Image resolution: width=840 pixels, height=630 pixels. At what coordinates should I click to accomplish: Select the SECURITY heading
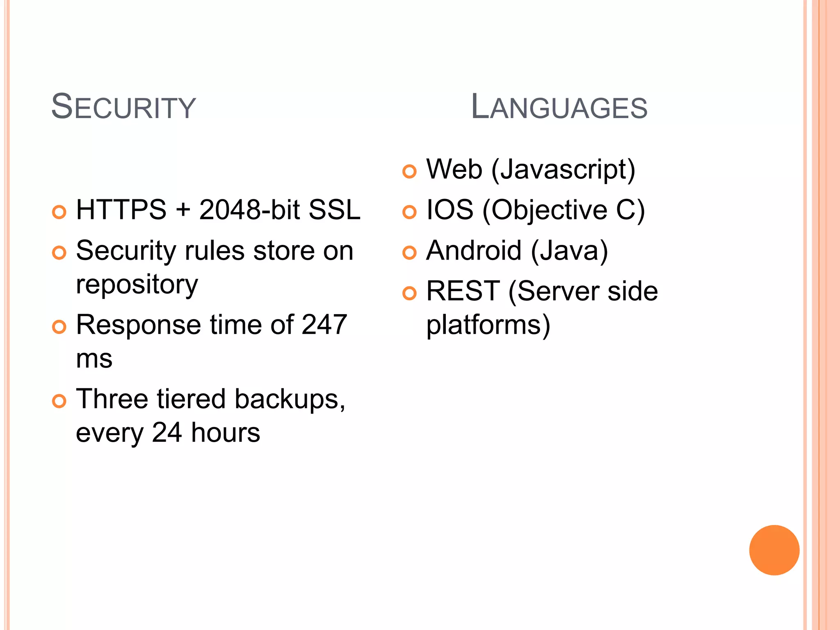point(123,107)
